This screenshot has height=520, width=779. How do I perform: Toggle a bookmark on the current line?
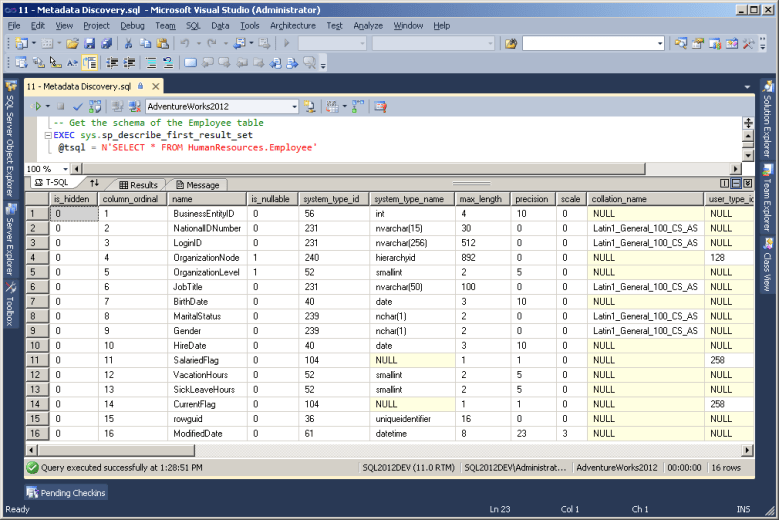(x=190, y=63)
